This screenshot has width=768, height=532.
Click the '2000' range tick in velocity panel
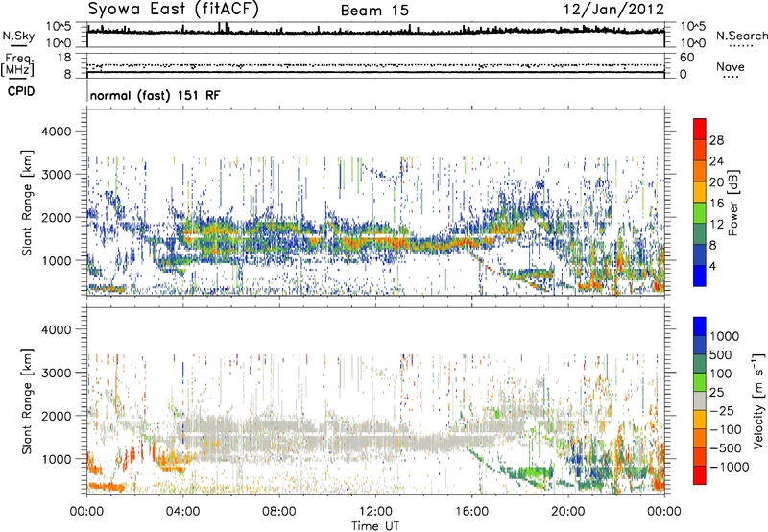click(57, 416)
